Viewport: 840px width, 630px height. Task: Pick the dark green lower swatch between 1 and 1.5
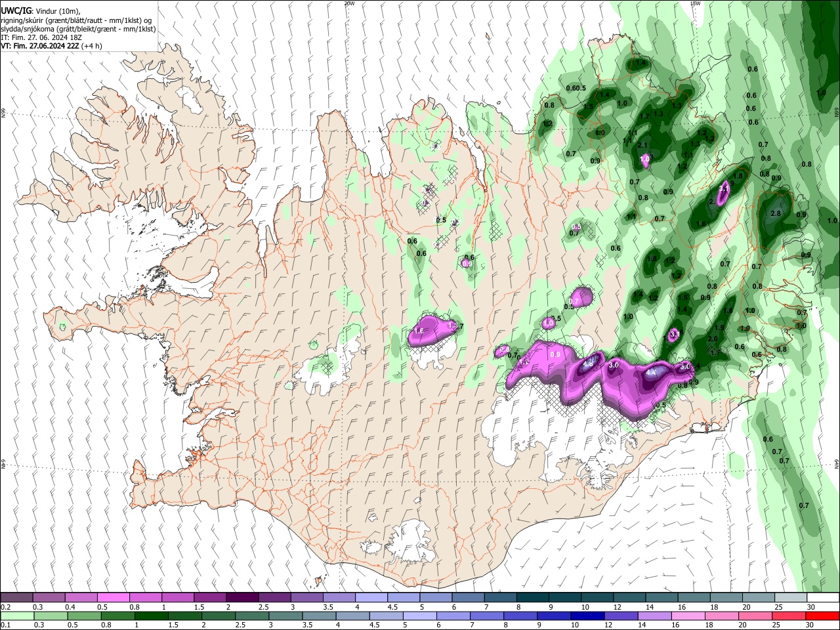coord(152,616)
